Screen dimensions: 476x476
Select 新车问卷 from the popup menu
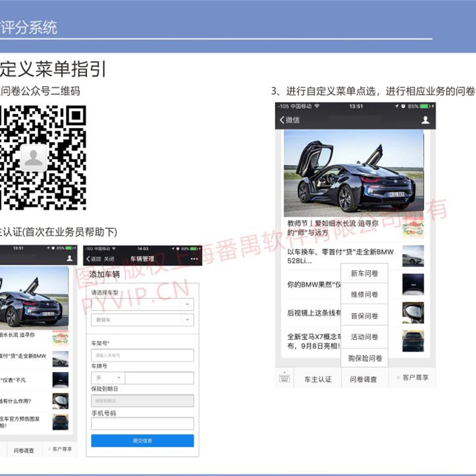[x=364, y=273]
